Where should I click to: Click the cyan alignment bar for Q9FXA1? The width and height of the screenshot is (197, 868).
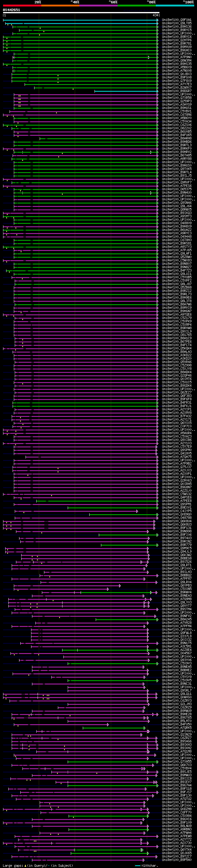click(80, 20)
